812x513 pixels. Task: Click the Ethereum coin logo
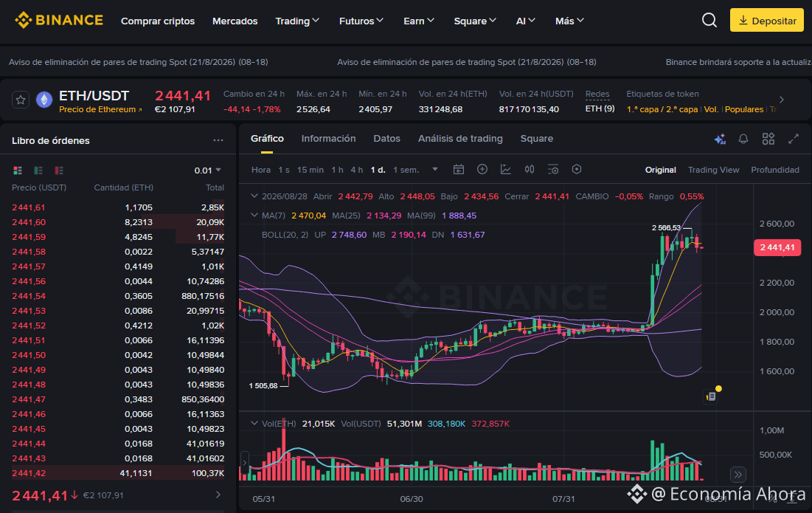(x=44, y=100)
